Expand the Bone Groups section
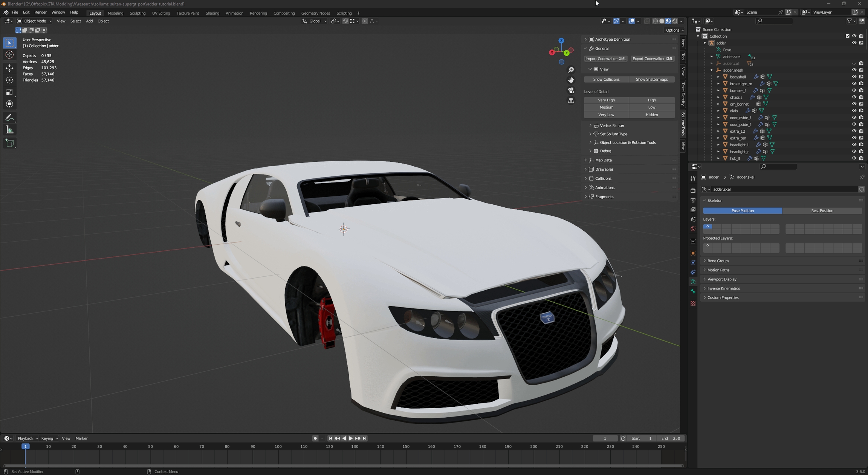The height and width of the screenshot is (475, 868). (718, 261)
